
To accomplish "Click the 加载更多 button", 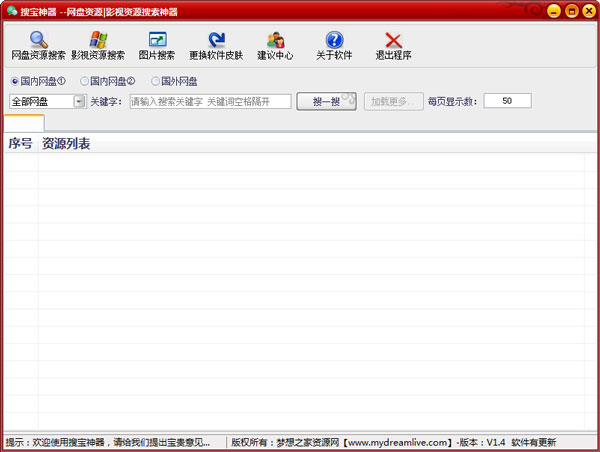I will click(393, 101).
